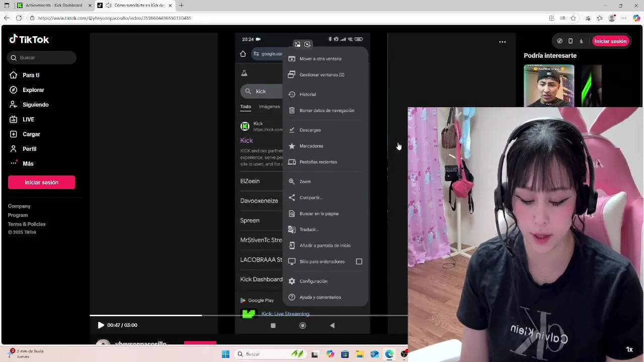Open TikTok home via the logo
644x362 pixels.
click(x=29, y=39)
